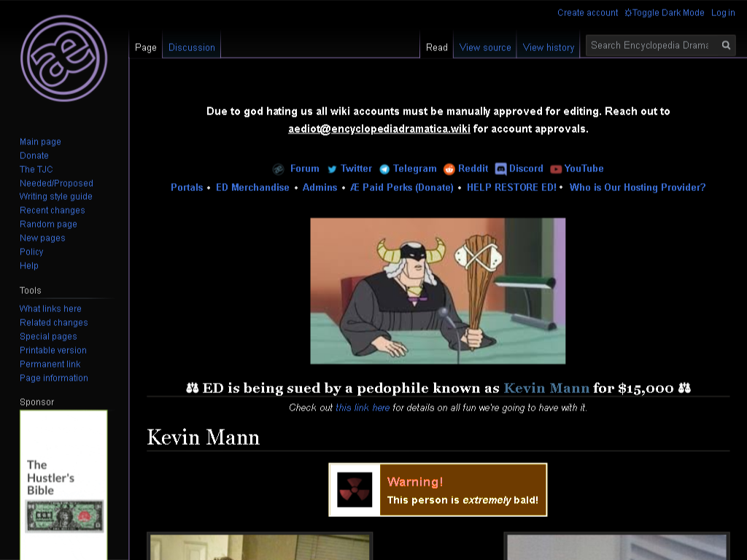The image size is (747, 560).
Task: Click the Reddit alien icon
Action: tap(449, 169)
